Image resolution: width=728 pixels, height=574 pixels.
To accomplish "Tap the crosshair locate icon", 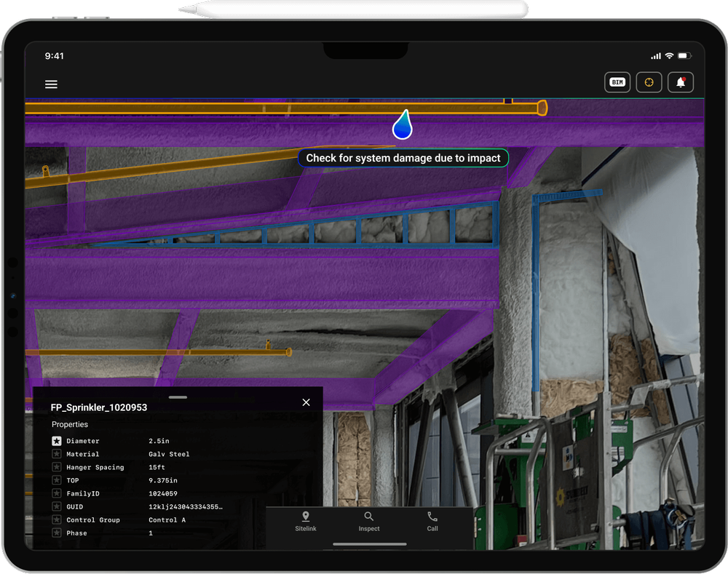I will pyautogui.click(x=649, y=81).
